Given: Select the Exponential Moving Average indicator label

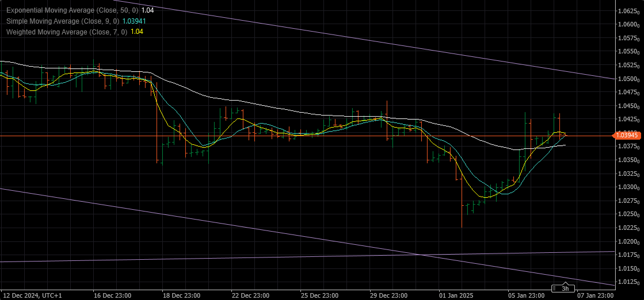Looking at the screenshot, I should (73, 10).
